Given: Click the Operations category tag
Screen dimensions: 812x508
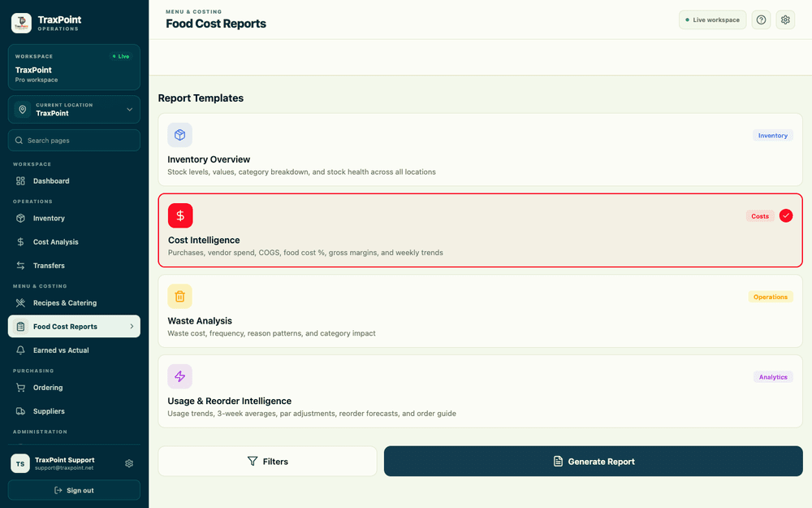Looking at the screenshot, I should (x=770, y=297).
